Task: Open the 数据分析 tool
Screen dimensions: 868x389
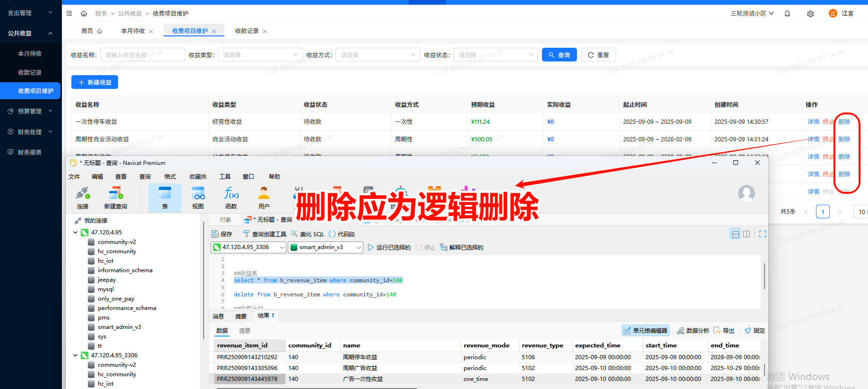Action: (x=693, y=330)
